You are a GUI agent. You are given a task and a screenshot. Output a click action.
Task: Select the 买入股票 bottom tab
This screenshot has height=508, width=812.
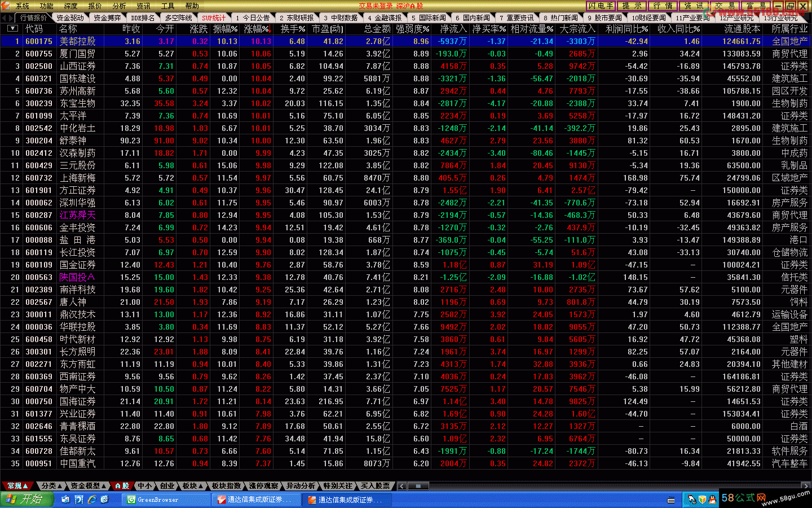tap(376, 485)
